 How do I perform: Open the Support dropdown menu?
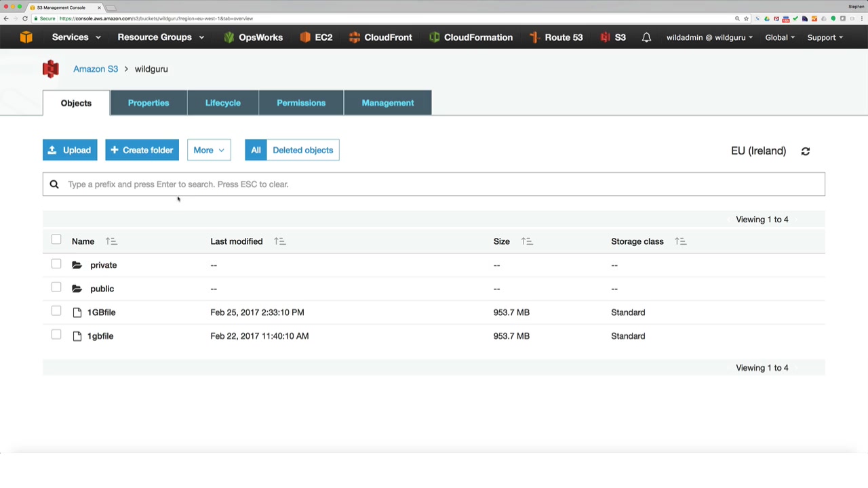click(x=825, y=37)
